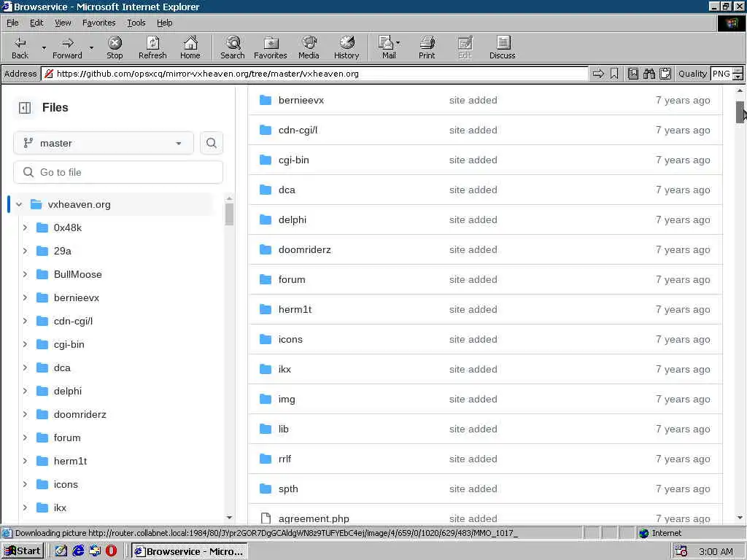Click the 3:00 AM taskbar clock
This screenshot has height=560, width=747.
tap(716, 551)
